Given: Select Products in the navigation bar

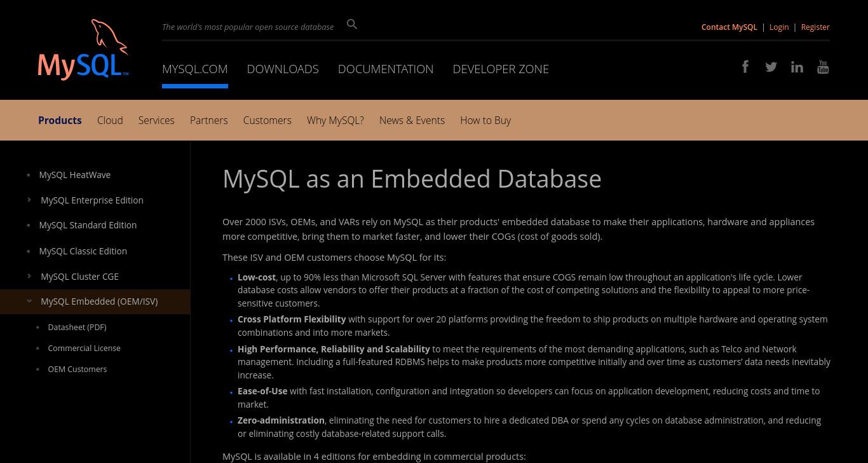Looking at the screenshot, I should (x=60, y=120).
